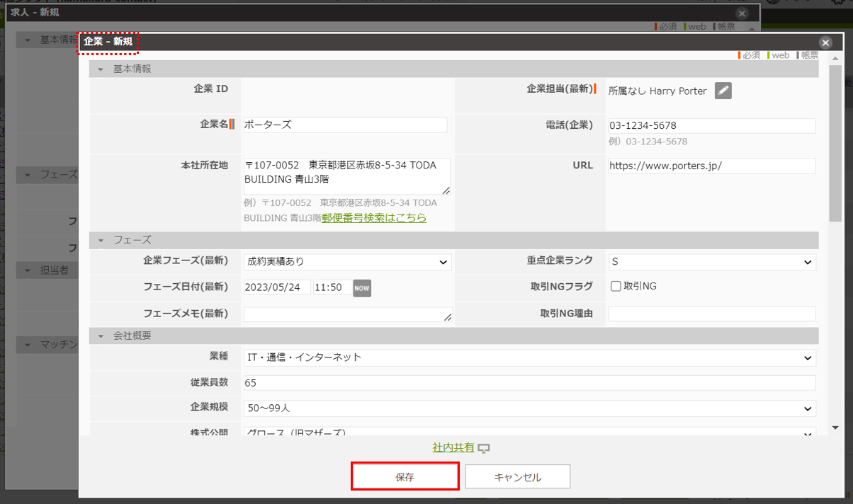The height and width of the screenshot is (504, 853).
Task: Close the 求人 - 新規 background dialog
Action: pyautogui.click(x=742, y=13)
